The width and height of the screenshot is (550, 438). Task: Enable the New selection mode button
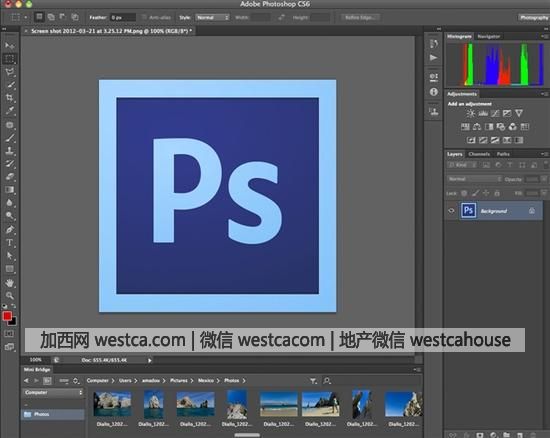39,17
